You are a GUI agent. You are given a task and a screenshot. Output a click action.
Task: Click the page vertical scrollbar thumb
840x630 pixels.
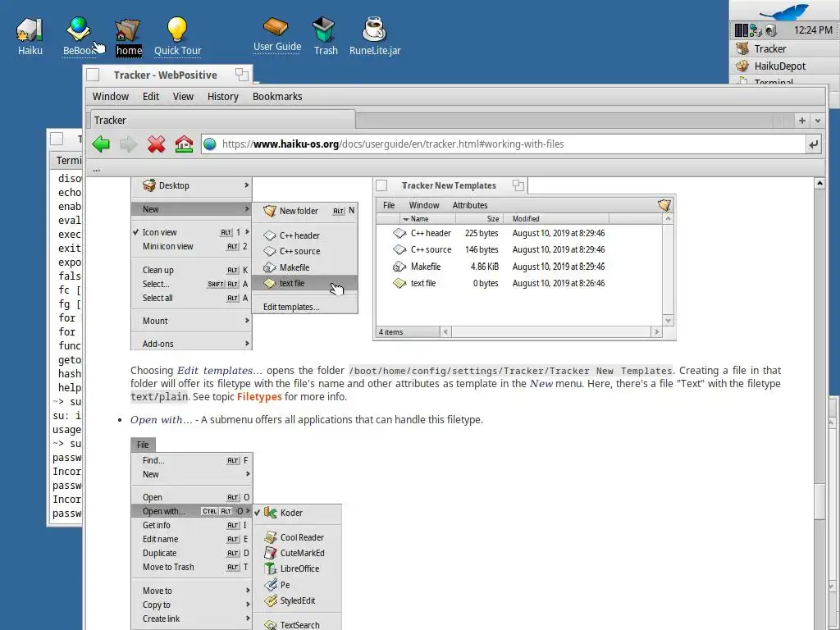tap(819, 501)
